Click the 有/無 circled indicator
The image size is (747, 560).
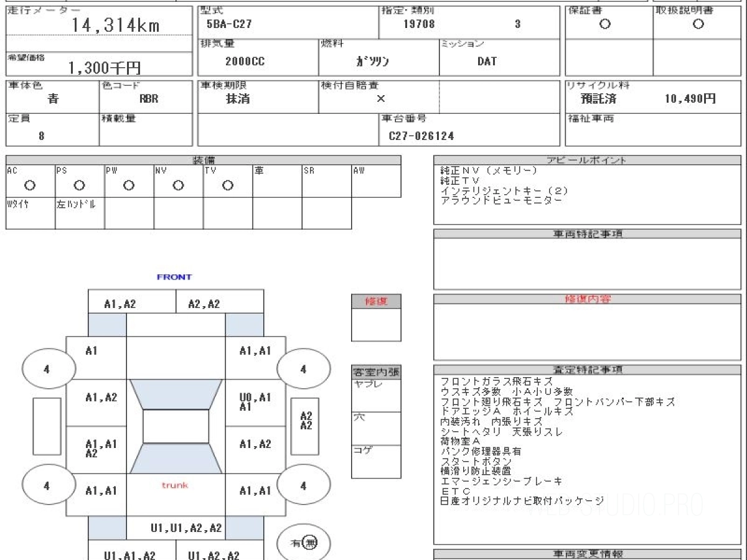tap(303, 543)
